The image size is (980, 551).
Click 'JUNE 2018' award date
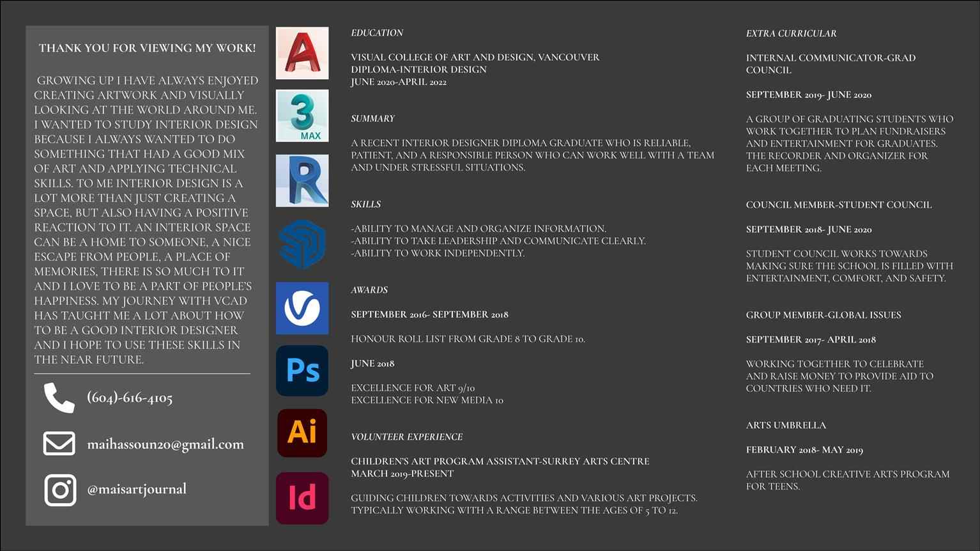(372, 364)
